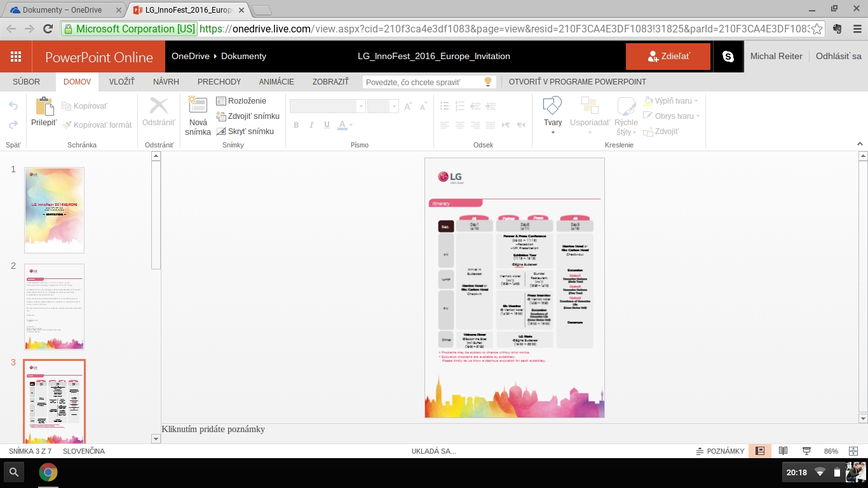This screenshot has height=488, width=868.
Task: Duplicate slide with Zdvojiť snímku
Action: pos(247,116)
